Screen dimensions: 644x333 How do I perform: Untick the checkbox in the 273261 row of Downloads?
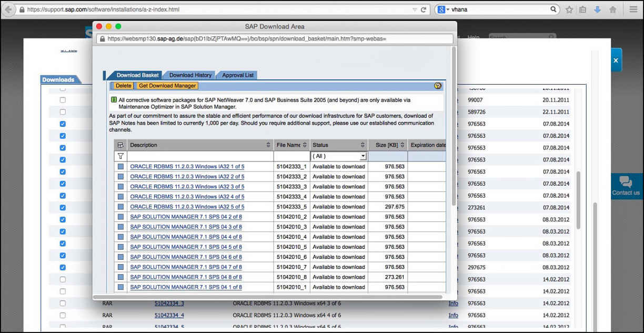[x=63, y=208]
